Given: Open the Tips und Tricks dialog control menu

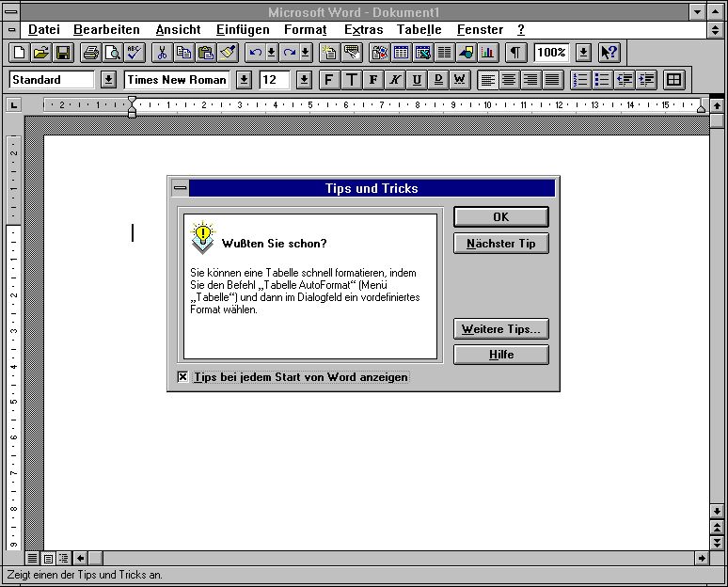Looking at the screenshot, I should pyautogui.click(x=181, y=188).
